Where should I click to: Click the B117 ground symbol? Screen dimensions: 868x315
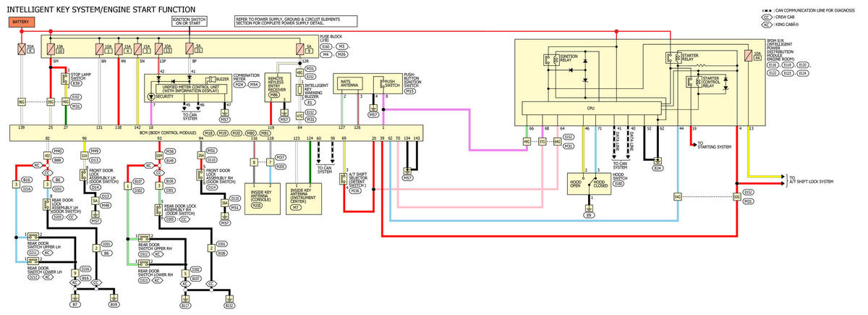point(186,297)
